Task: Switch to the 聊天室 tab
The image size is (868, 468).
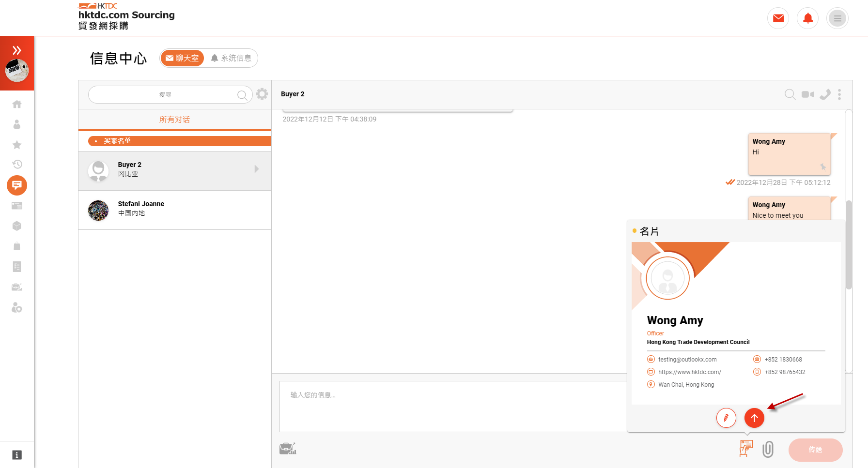Action: pos(182,58)
